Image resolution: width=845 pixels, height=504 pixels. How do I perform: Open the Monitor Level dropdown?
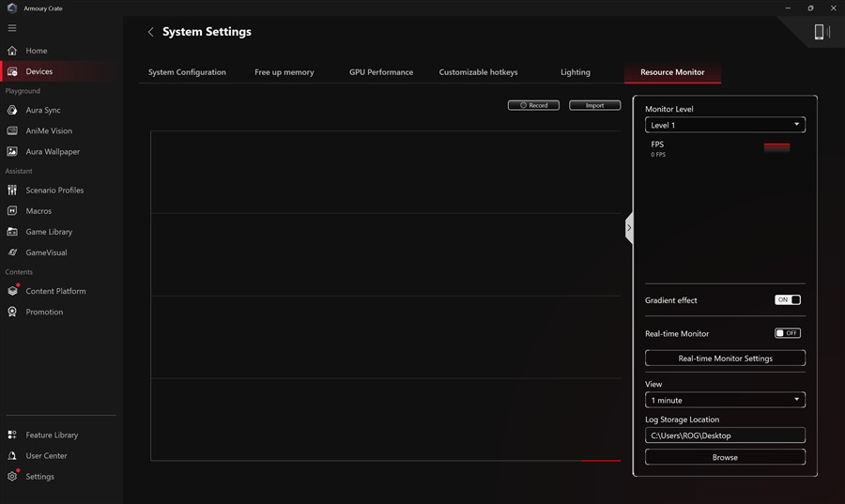(725, 125)
